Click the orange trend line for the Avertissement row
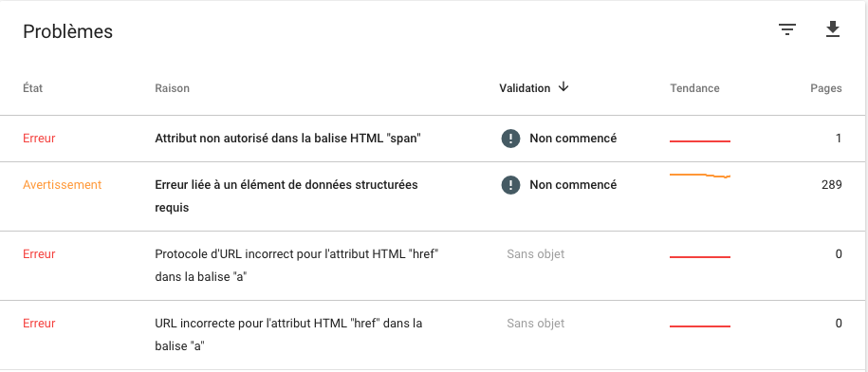 700,176
